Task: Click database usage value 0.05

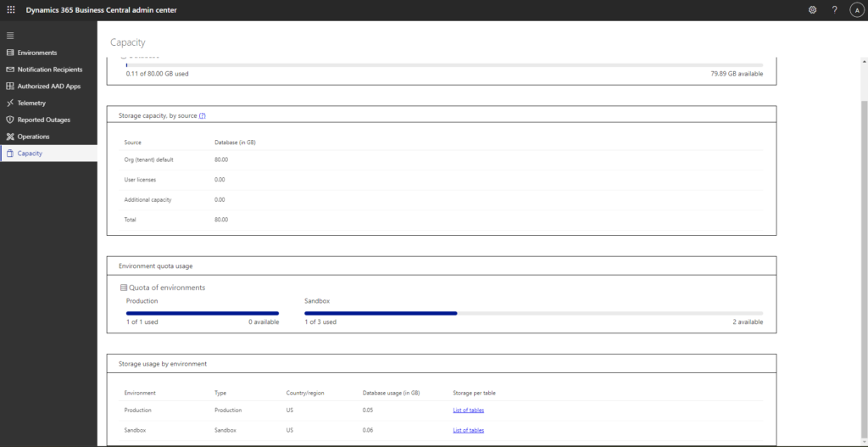Action: (368, 410)
